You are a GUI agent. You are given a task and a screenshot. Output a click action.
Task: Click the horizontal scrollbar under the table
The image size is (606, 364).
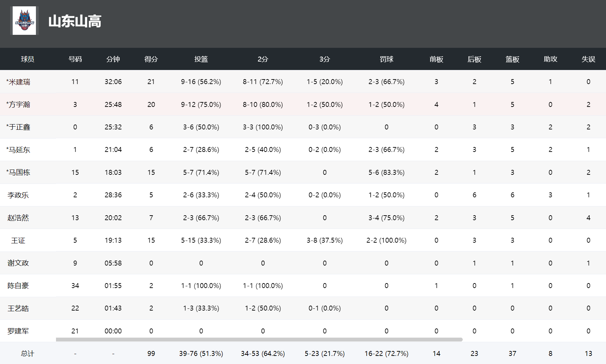coord(259,340)
